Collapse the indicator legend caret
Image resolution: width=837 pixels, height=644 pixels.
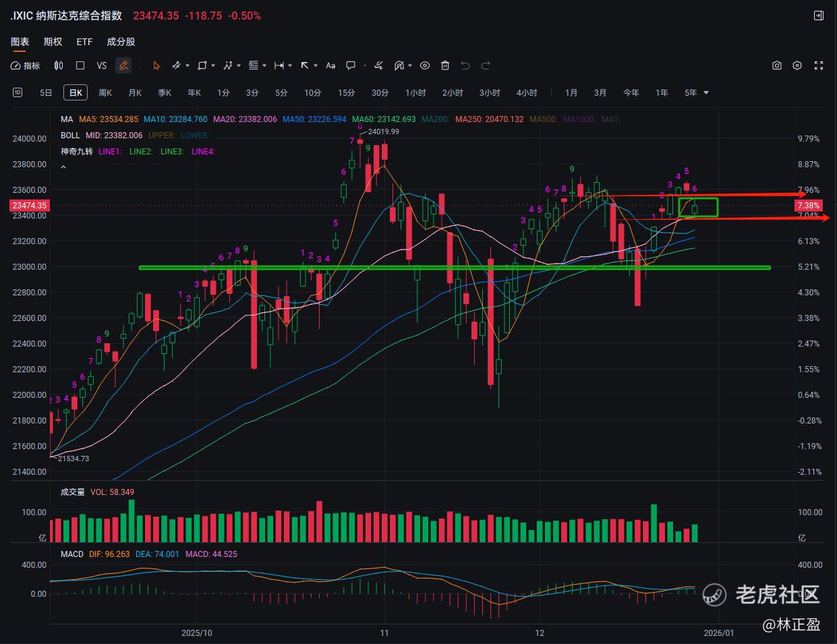coord(63,167)
